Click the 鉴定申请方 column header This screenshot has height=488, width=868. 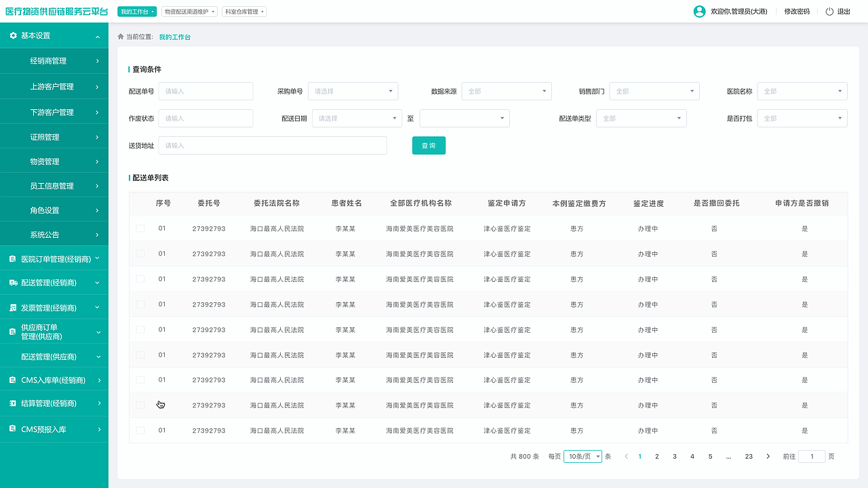pos(507,203)
